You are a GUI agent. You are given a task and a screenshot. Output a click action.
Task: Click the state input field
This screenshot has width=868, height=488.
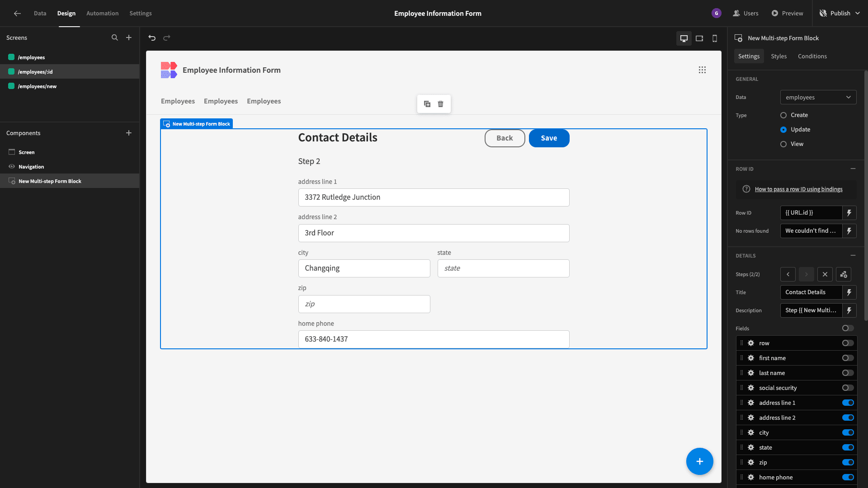click(504, 268)
